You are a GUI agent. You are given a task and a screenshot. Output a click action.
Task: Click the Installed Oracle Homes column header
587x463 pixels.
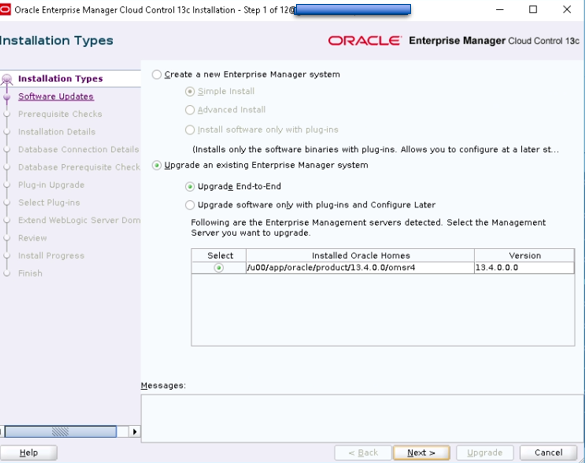click(x=361, y=256)
